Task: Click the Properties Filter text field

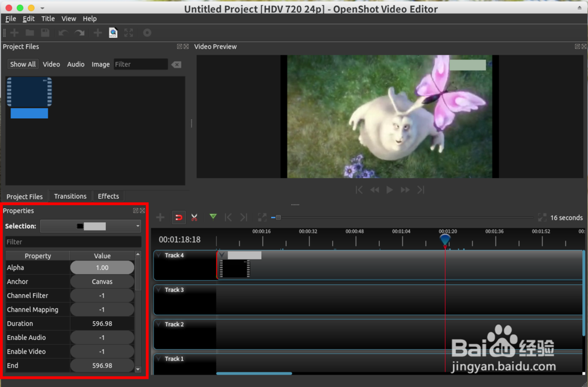Action: [73, 242]
